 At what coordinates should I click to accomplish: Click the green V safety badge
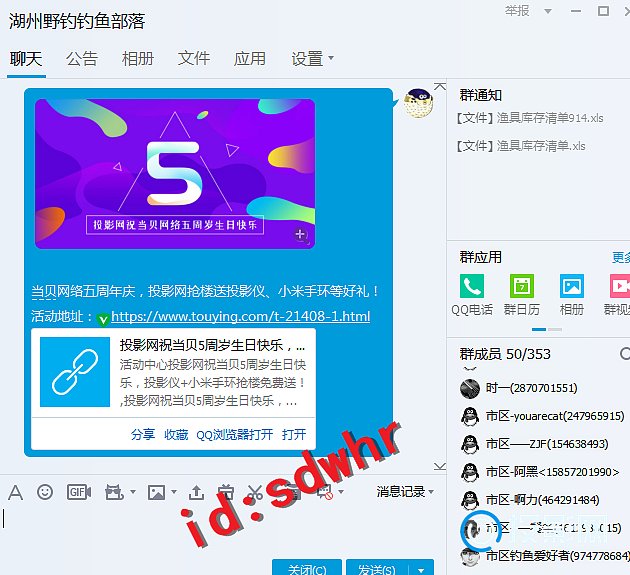pos(103,319)
